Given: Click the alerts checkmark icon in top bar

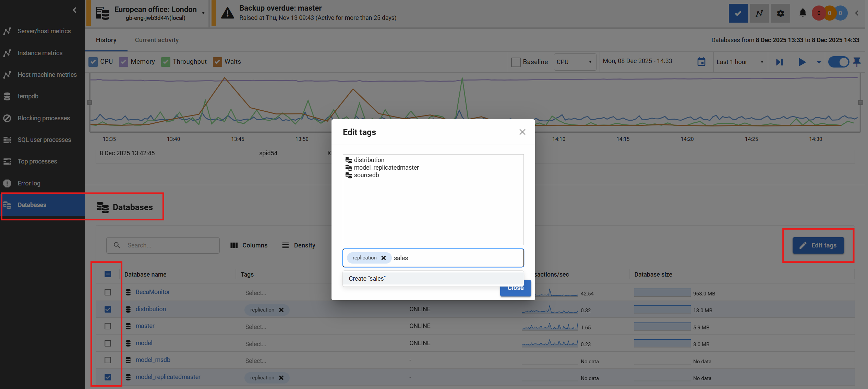Looking at the screenshot, I should point(738,13).
